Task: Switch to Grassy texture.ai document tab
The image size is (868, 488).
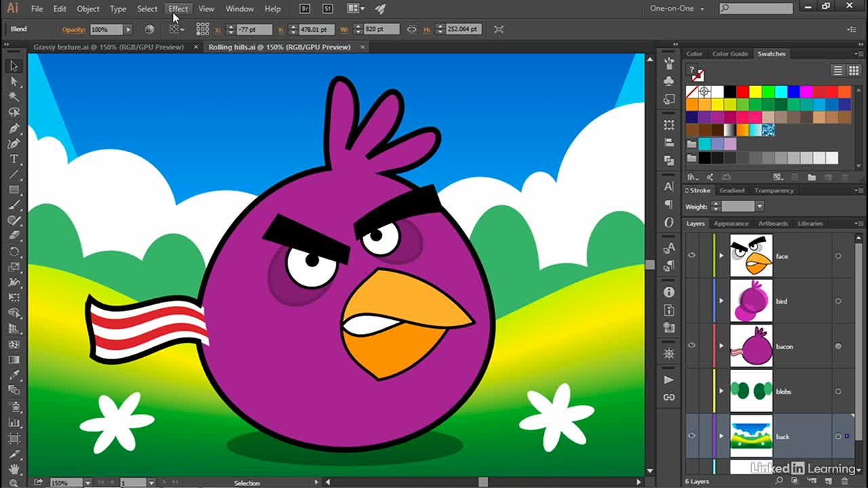Action: [x=108, y=47]
